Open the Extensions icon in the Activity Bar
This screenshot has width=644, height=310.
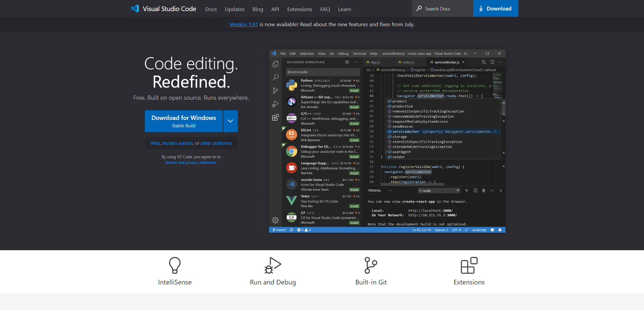[x=275, y=118]
